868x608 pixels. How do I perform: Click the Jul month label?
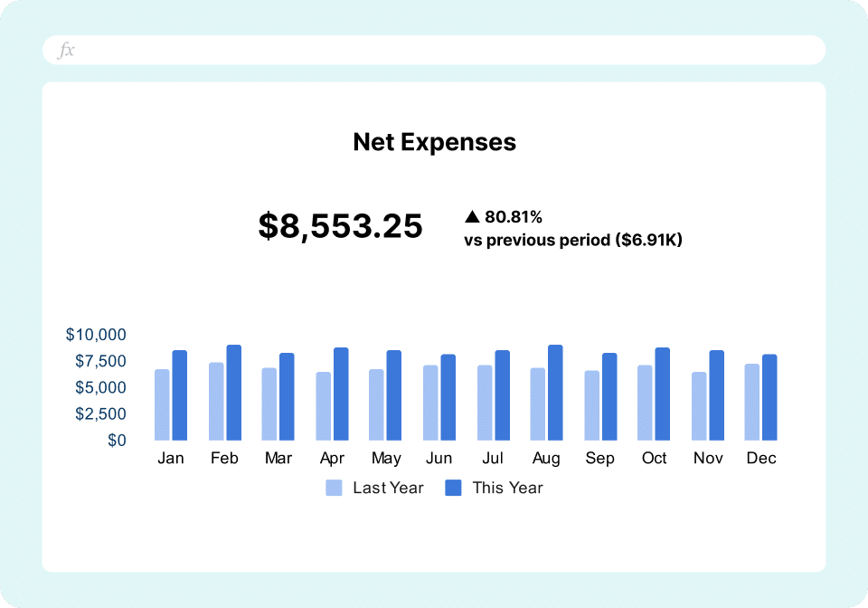pyautogui.click(x=493, y=458)
